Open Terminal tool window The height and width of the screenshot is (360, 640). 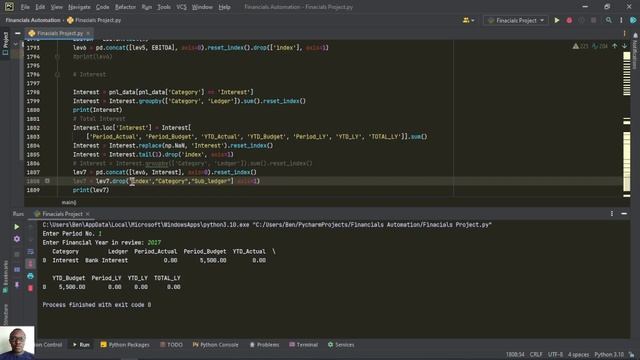point(303,344)
